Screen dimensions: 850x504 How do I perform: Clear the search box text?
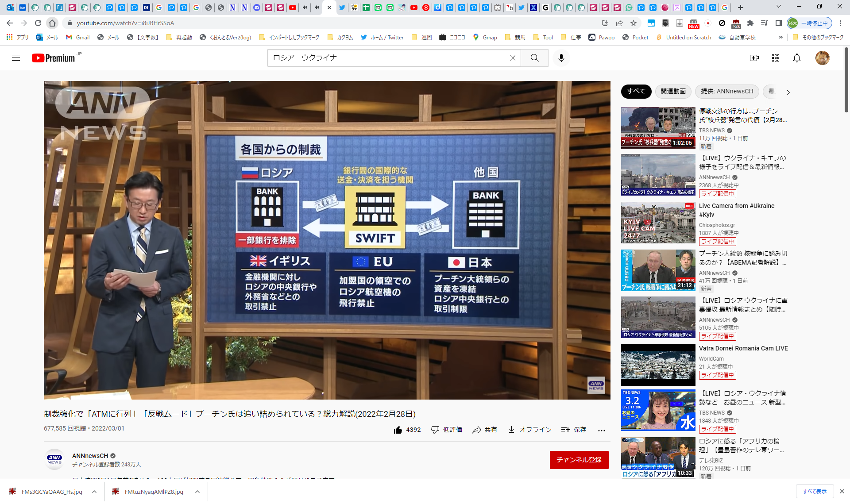512,58
